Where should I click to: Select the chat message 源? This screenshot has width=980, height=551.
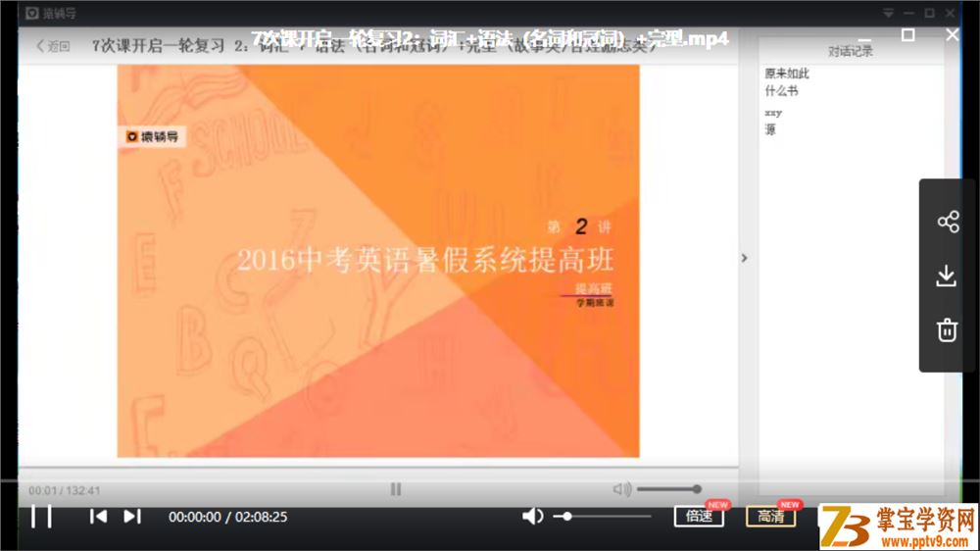(770, 129)
